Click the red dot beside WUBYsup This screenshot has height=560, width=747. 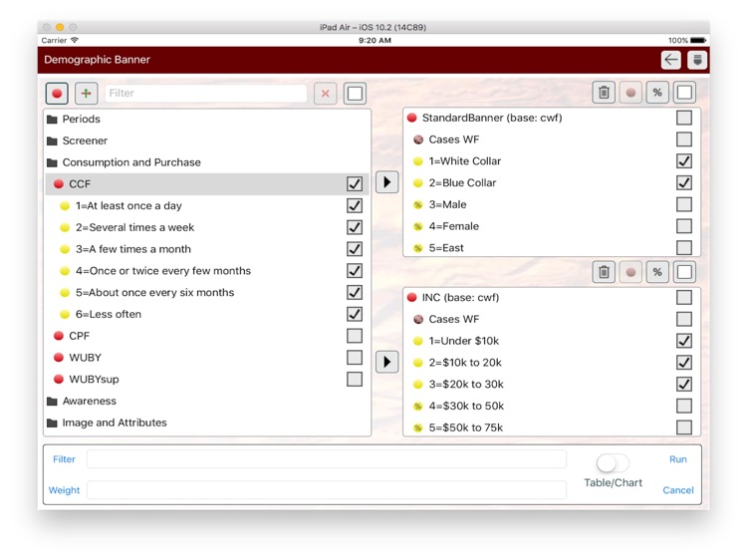point(59,380)
